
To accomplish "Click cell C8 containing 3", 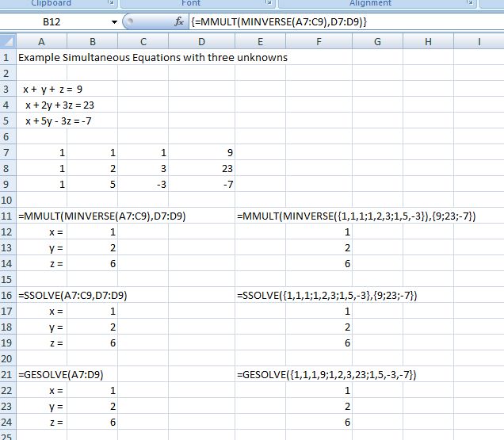I will pyautogui.click(x=143, y=169).
